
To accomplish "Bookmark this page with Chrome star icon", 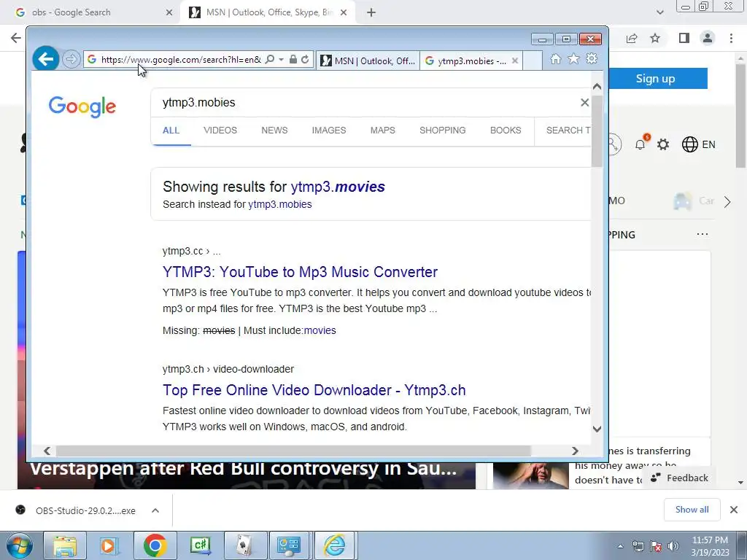I will pos(655,38).
